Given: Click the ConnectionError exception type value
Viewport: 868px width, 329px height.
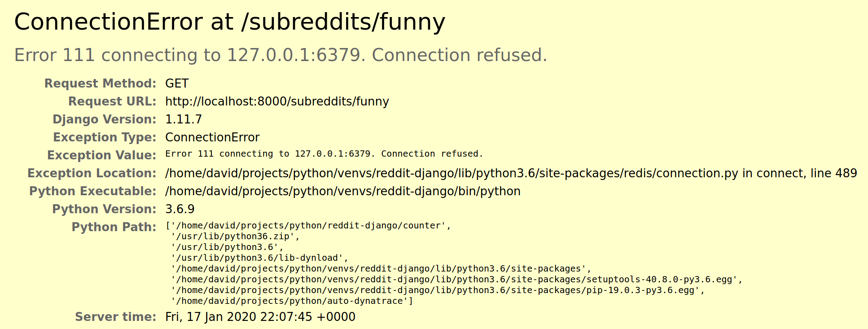Looking at the screenshot, I should [x=212, y=137].
